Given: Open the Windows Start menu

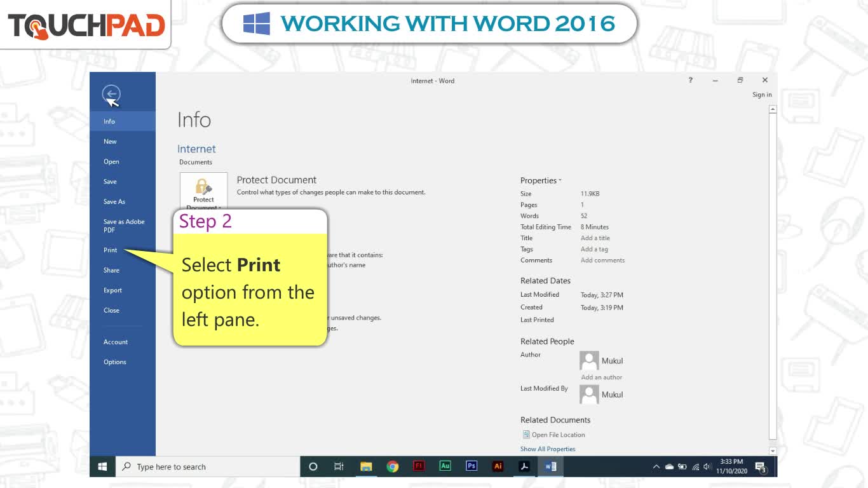Looking at the screenshot, I should 102,466.
